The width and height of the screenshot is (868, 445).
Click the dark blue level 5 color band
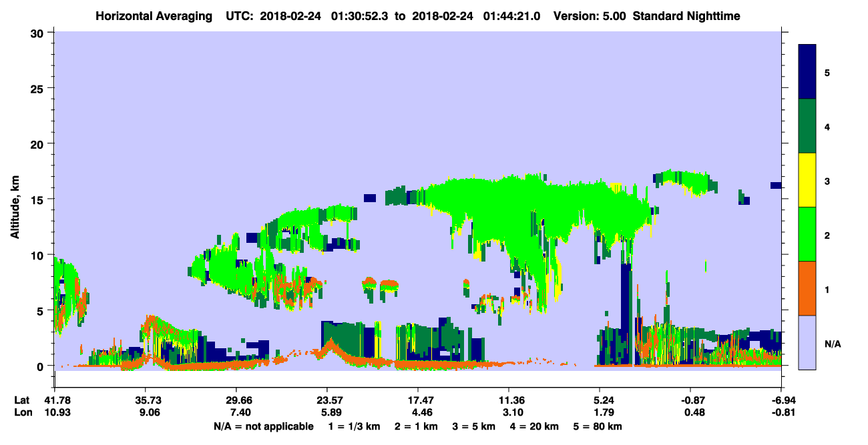tap(807, 71)
